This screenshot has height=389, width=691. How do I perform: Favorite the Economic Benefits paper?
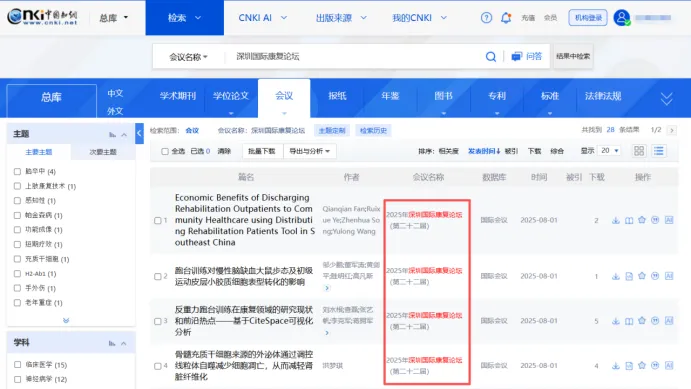point(642,220)
